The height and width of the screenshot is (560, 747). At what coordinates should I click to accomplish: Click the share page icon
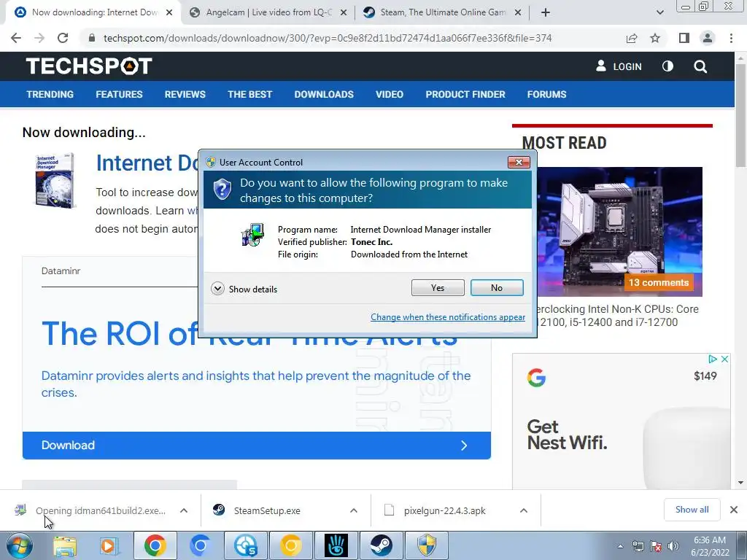coord(632,38)
